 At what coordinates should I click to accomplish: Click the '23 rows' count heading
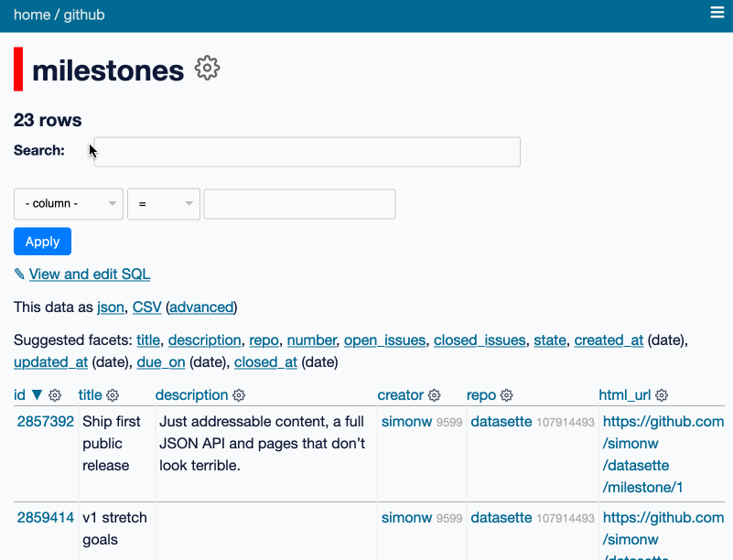(x=48, y=120)
